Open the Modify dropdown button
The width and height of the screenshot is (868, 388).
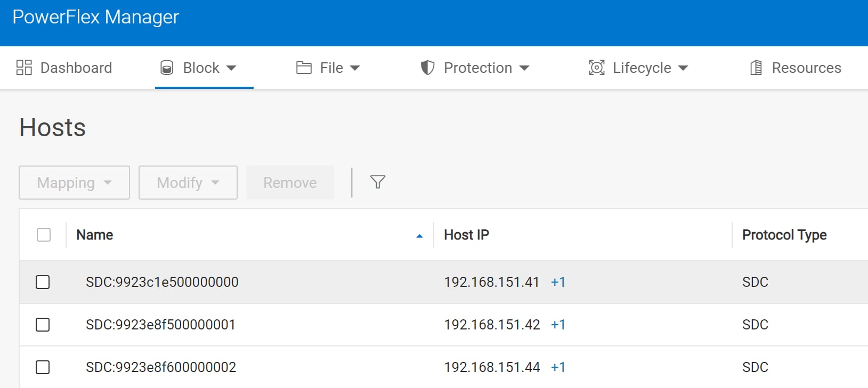[x=188, y=183]
